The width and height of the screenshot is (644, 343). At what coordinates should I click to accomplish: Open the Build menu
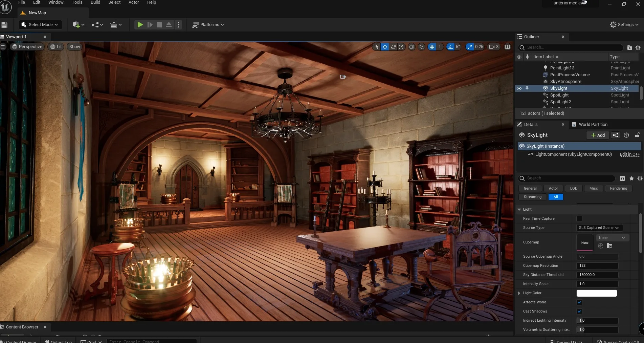coord(95,2)
